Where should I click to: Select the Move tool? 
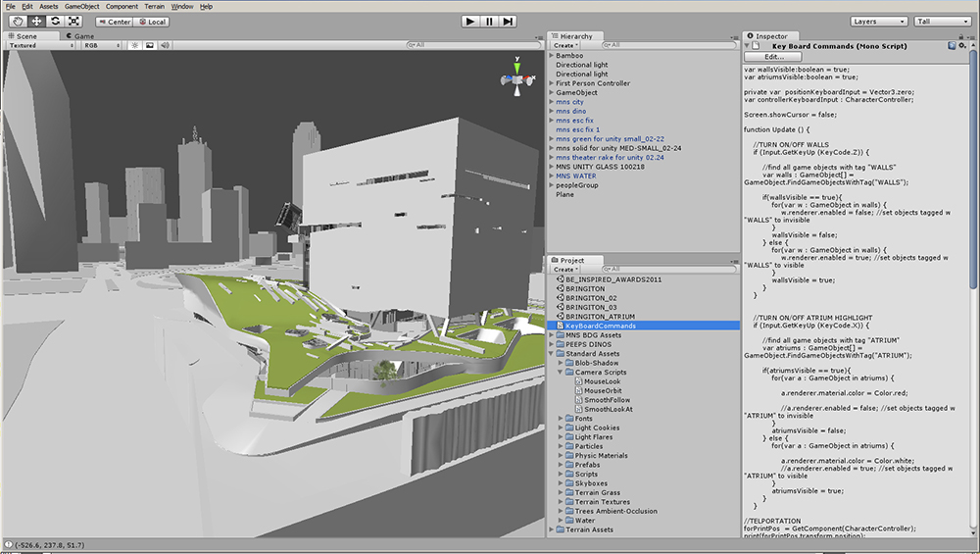36,21
